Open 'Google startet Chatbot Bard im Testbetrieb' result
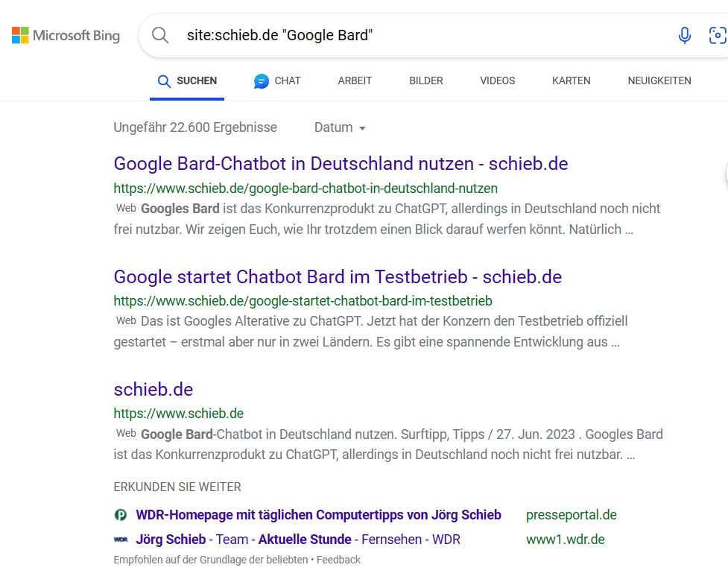The height and width of the screenshot is (585, 728). tap(338, 276)
